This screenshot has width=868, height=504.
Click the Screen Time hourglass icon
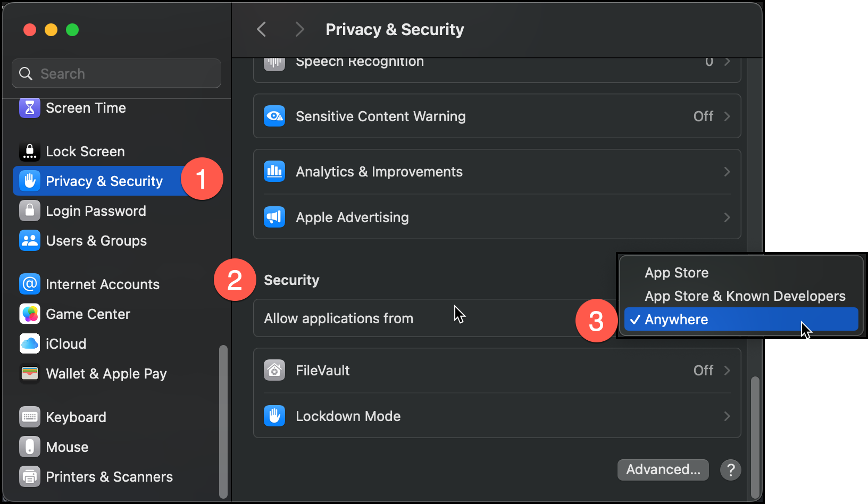[30, 108]
